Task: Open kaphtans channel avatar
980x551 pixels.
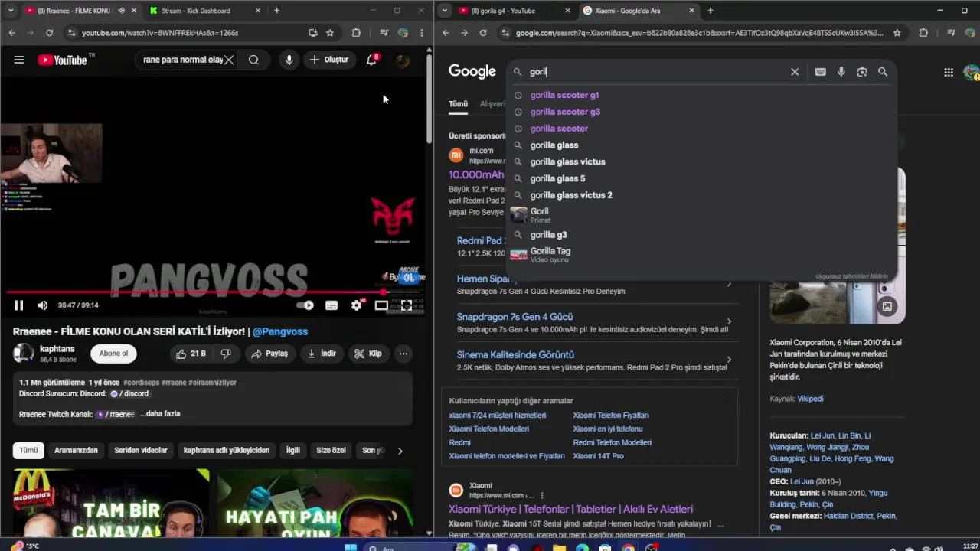Action: (23, 354)
